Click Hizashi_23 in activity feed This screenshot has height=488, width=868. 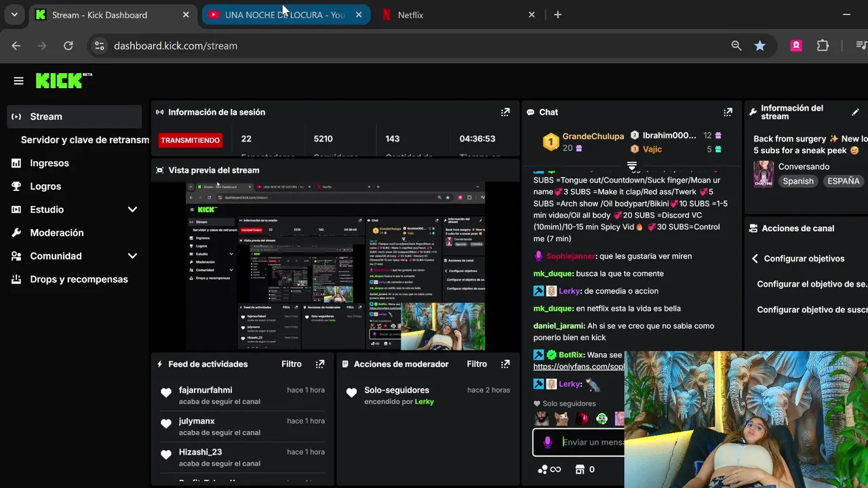(200, 452)
